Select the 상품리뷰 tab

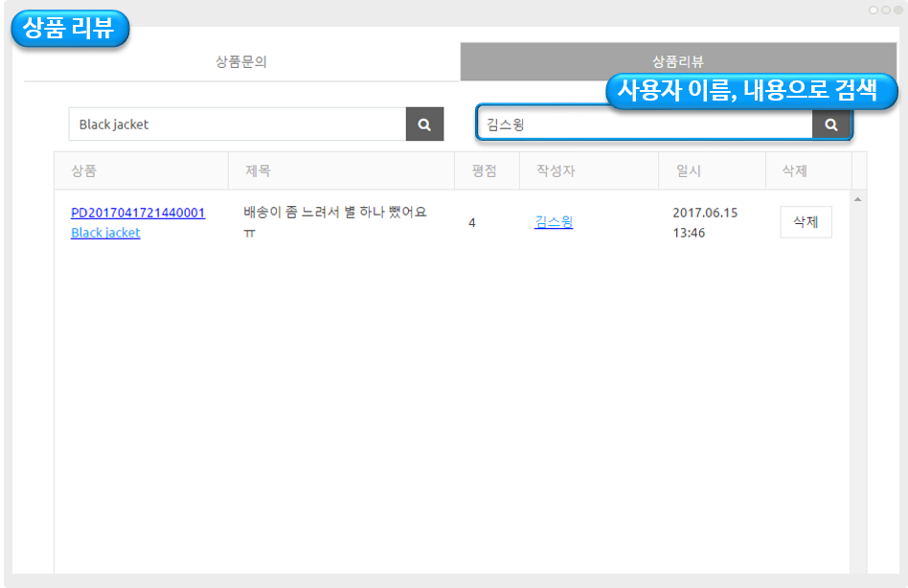coord(678,62)
